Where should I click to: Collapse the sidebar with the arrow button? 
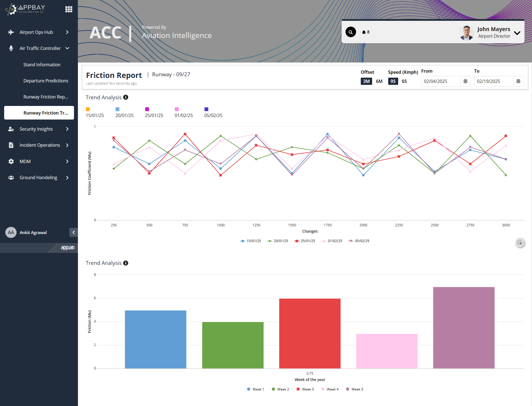[x=73, y=232]
